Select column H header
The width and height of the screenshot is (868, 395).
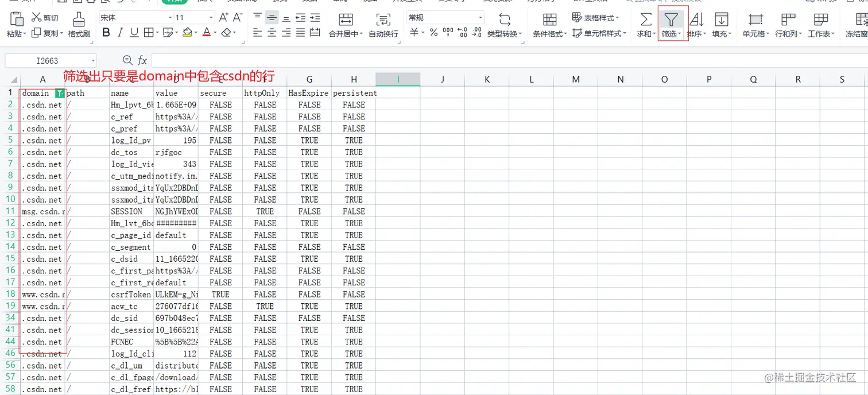click(354, 80)
